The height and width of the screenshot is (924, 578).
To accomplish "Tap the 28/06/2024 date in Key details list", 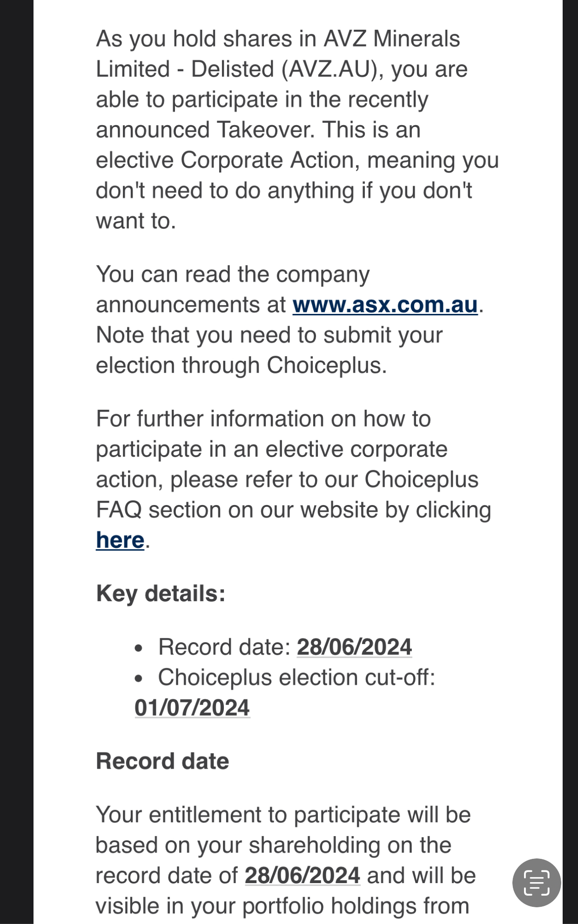I will tap(354, 647).
